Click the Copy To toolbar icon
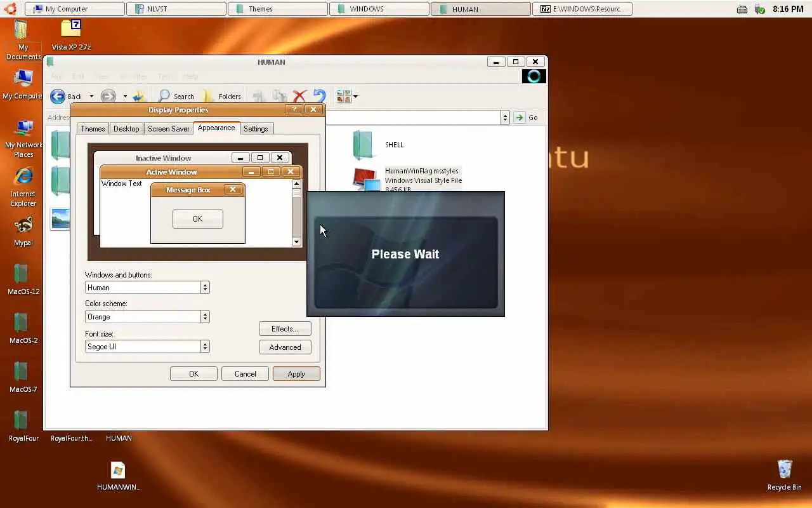The width and height of the screenshot is (812, 508). (x=279, y=97)
